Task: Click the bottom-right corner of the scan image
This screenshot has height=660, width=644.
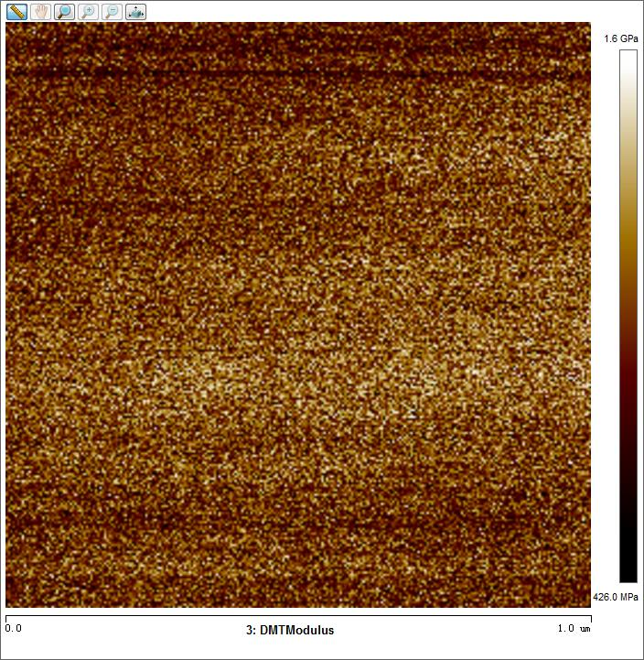Action: (588, 605)
